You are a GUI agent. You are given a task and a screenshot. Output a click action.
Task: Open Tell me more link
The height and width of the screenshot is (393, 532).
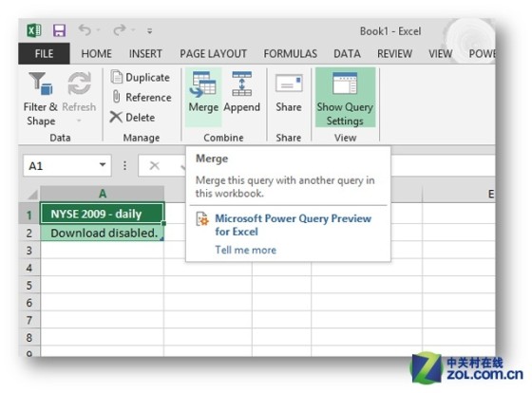246,250
